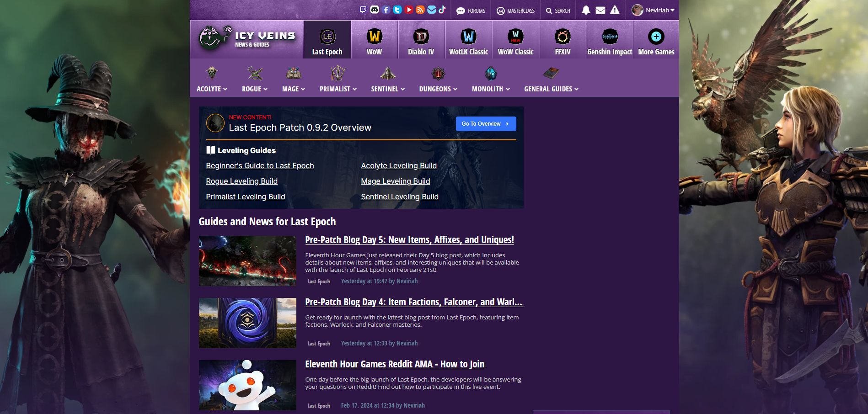Screen dimensions: 868x414
Task: Expand the ACOLYTE dropdown menu
Action: [212, 89]
